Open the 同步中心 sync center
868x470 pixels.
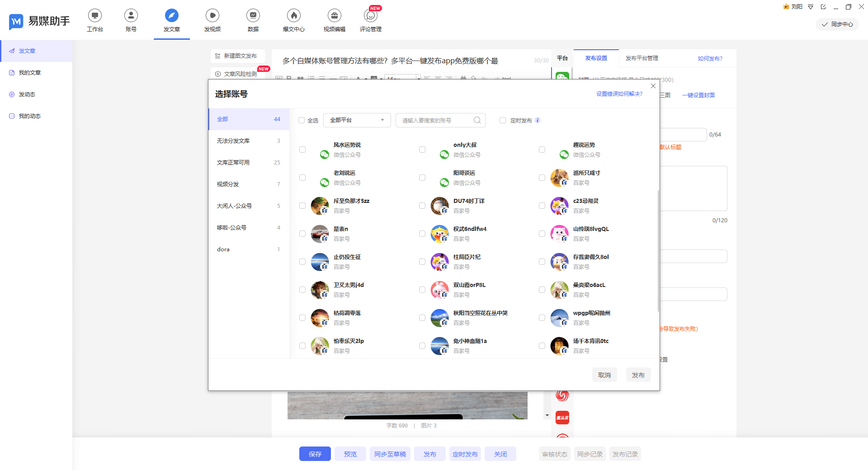pyautogui.click(x=837, y=24)
